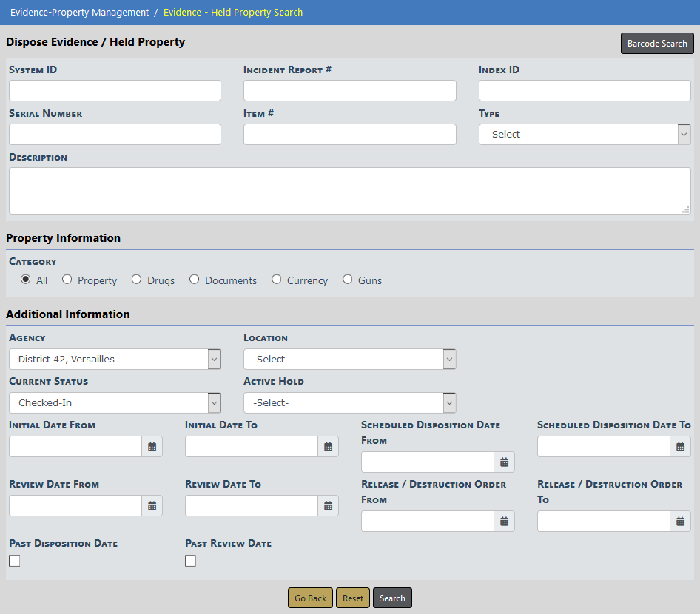Open Scheduled Disposition Date To calendar
The image size is (700, 614).
pos(680,447)
